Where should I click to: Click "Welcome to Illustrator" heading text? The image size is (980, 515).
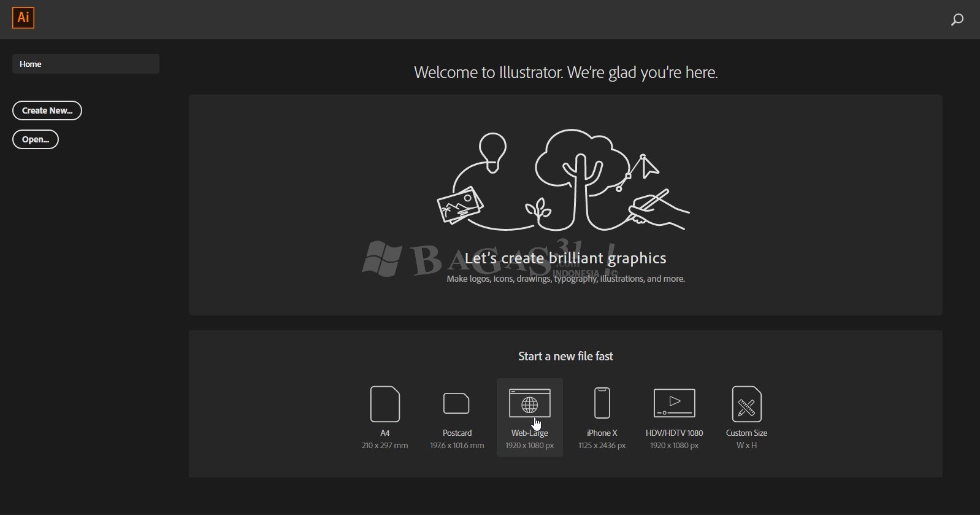[x=565, y=72]
